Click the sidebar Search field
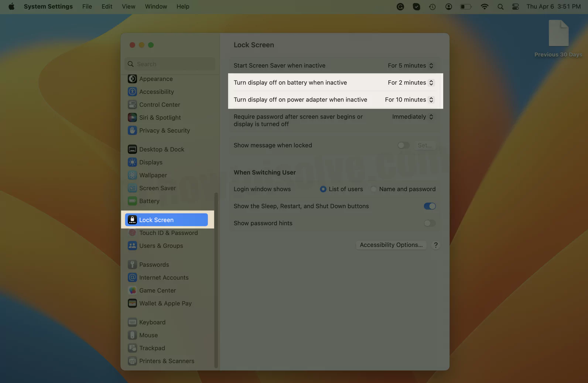 tap(170, 64)
